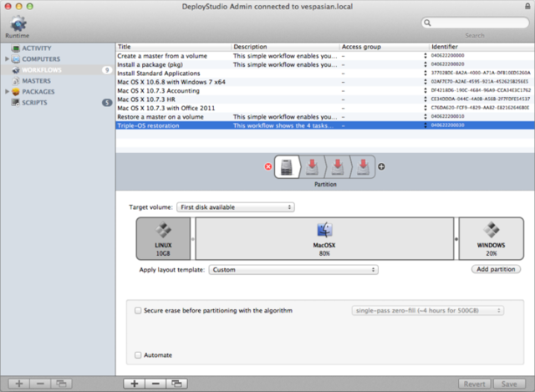Select workflow Restore a master on a volume
535x392 pixels.
[325, 117]
